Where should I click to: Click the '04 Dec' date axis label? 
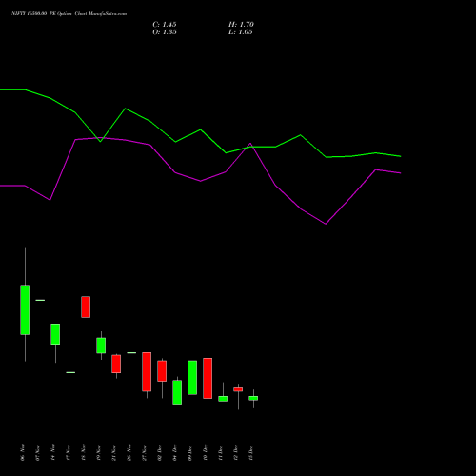174,452
